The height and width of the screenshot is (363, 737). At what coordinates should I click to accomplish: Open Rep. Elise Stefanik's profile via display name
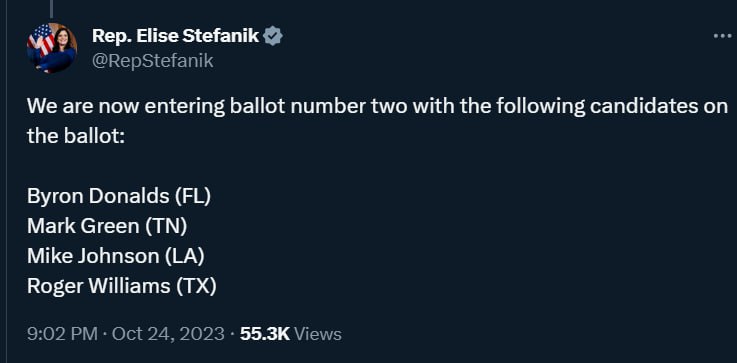pos(175,36)
